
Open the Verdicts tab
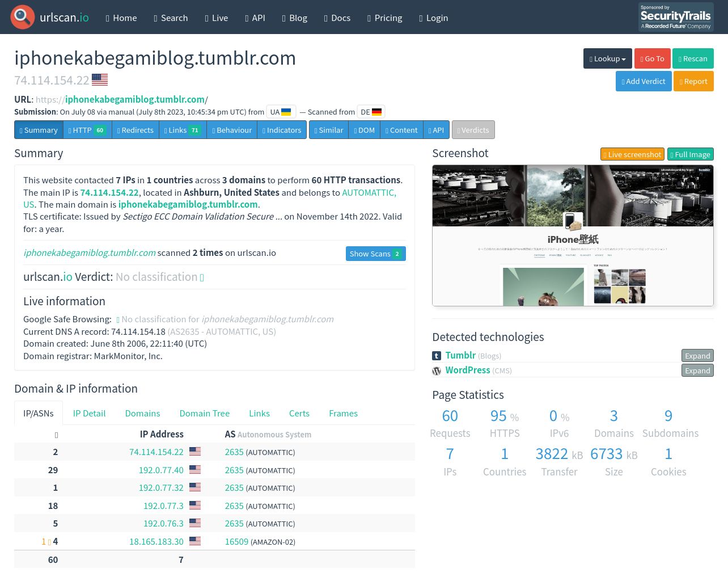(x=473, y=130)
